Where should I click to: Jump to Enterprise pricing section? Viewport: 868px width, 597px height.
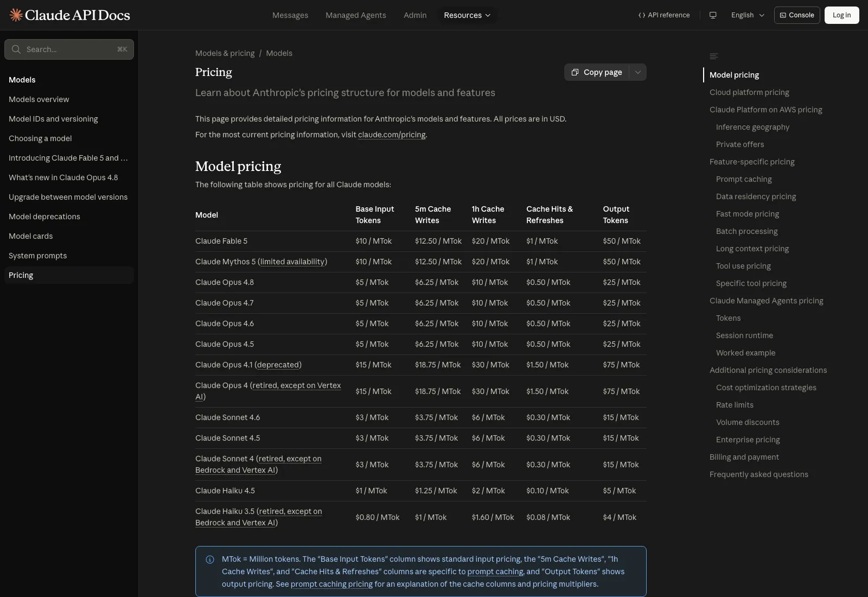[748, 440]
